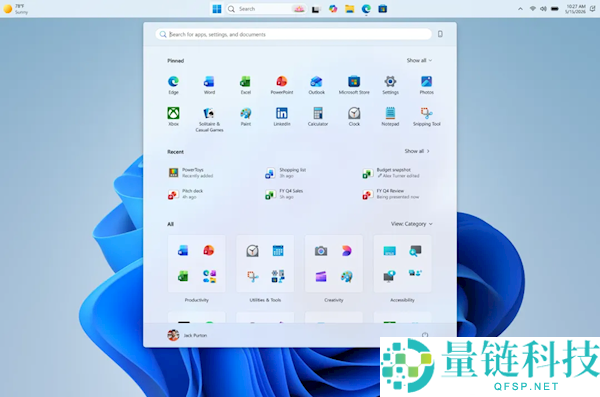Open the pinned Settings gear
Screen dimensions: 600x397
(390, 85)
